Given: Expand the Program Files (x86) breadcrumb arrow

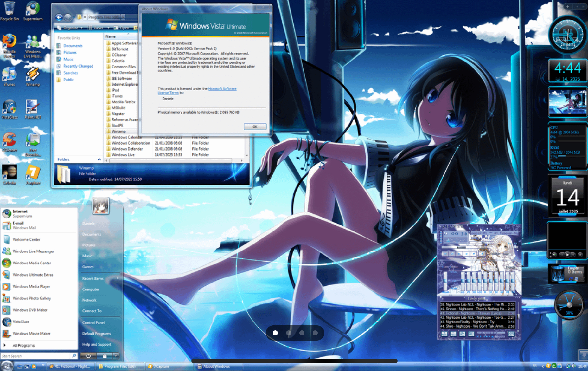Looking at the screenshot, I should 123,17.
